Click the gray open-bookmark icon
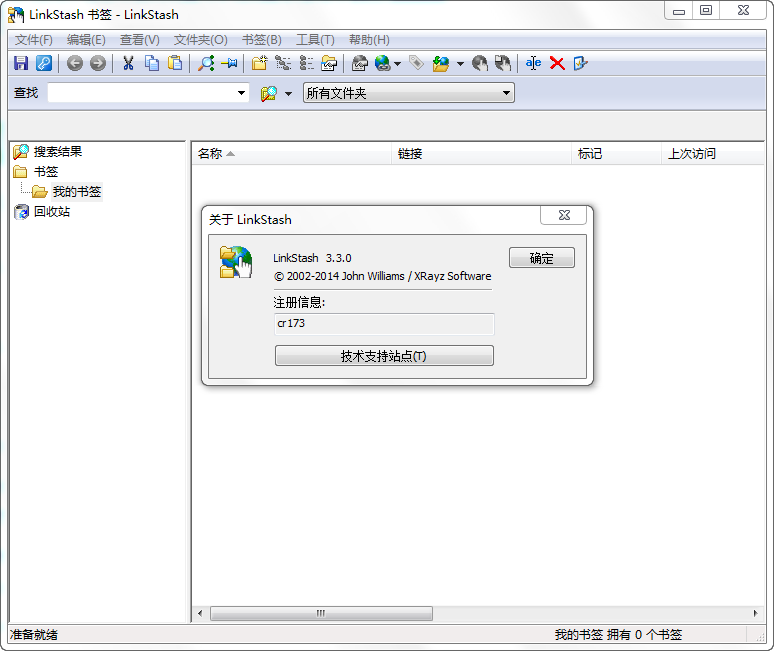This screenshot has height=651, width=774. [360, 63]
